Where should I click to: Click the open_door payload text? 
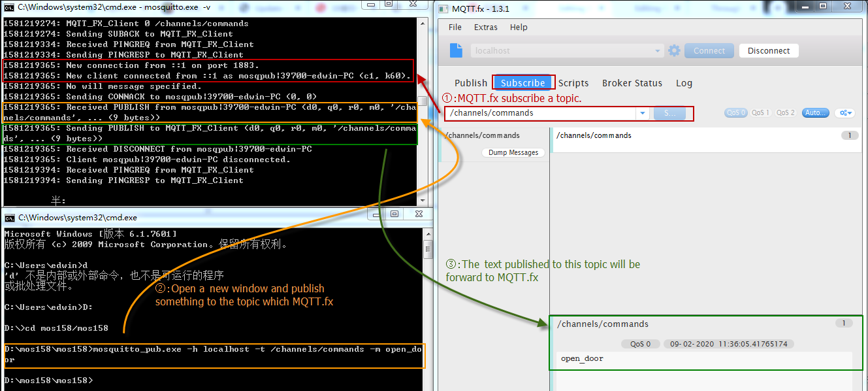click(582, 358)
